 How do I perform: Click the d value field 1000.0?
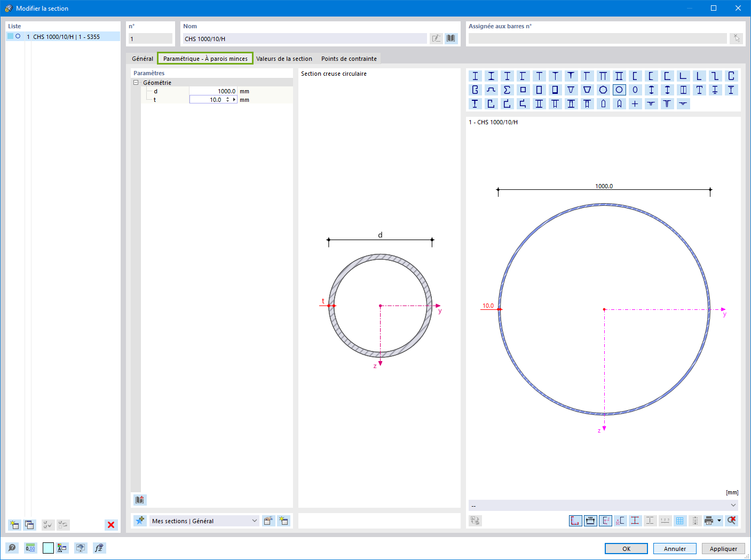coord(214,91)
